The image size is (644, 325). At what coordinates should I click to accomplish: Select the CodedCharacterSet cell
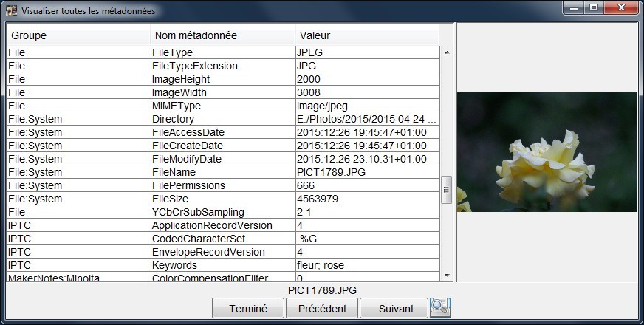223,239
